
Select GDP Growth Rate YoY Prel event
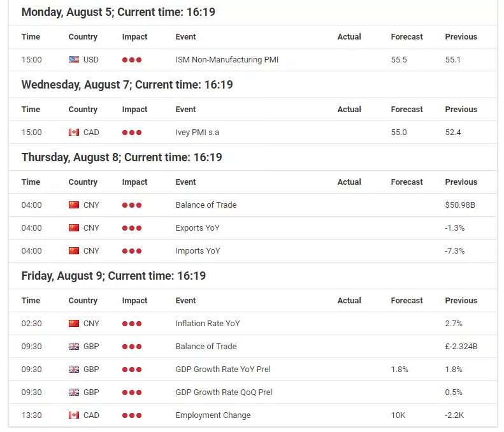click(223, 370)
